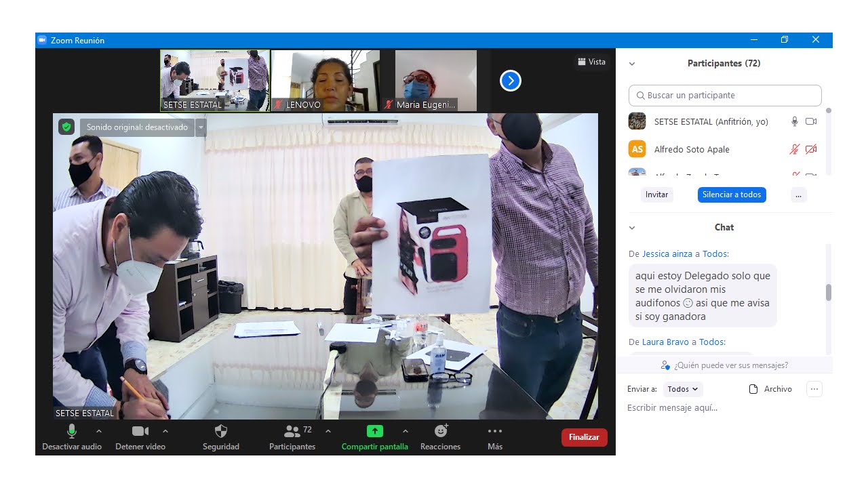Click Jessica ainza sender name in chat
The height and width of the screenshot is (488, 868).
pyautogui.click(x=667, y=253)
